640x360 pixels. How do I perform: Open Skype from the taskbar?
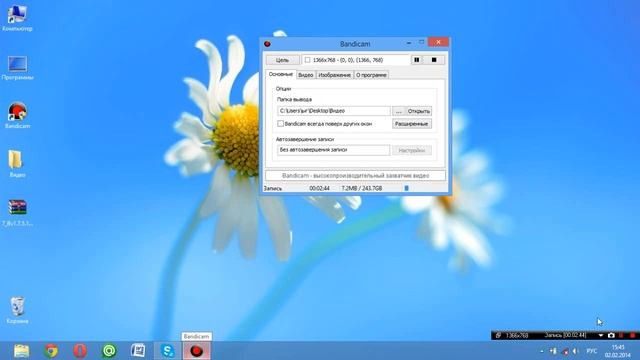point(167,351)
